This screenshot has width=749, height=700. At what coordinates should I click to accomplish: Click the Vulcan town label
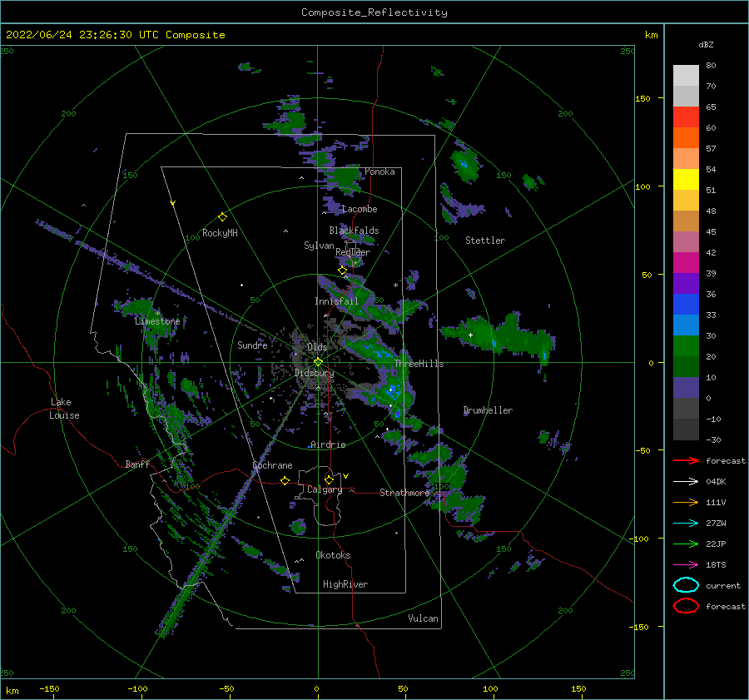tap(423, 618)
